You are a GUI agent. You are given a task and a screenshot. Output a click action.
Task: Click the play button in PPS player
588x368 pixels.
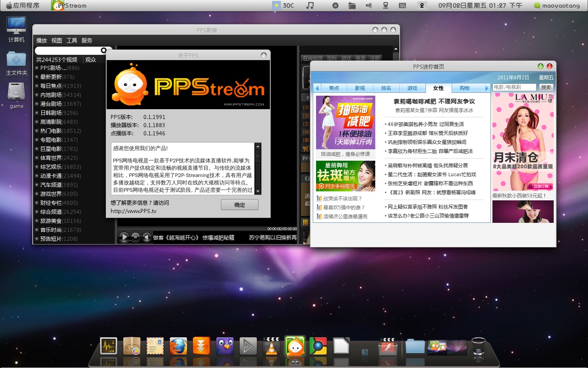click(124, 237)
